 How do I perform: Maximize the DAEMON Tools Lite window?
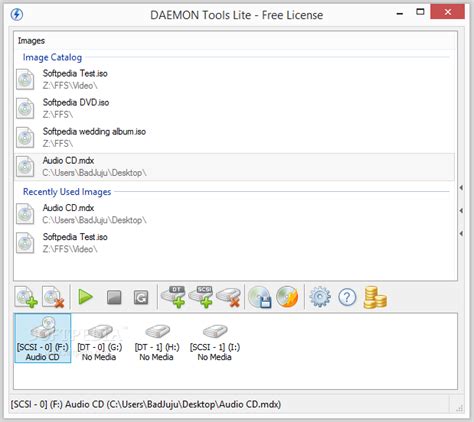[420, 12]
